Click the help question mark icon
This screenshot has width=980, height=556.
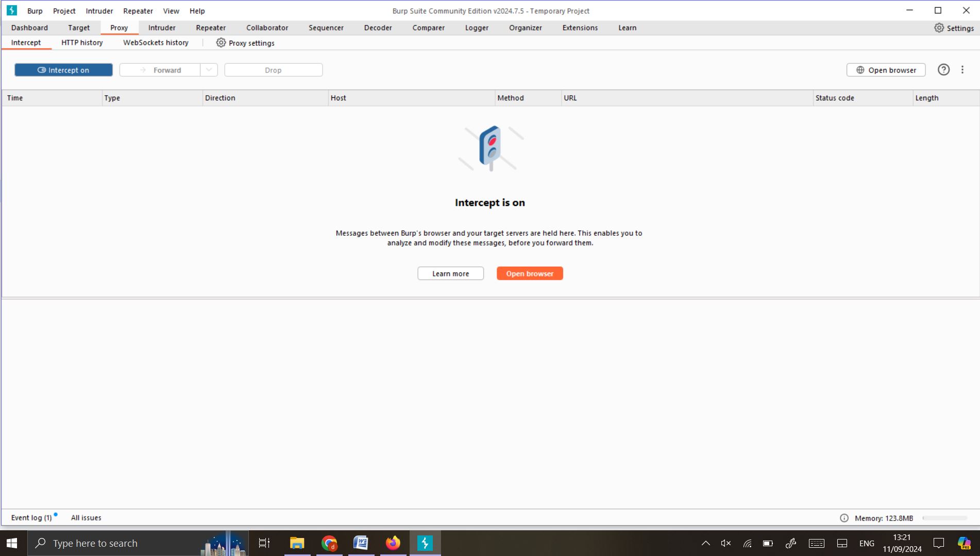point(943,70)
